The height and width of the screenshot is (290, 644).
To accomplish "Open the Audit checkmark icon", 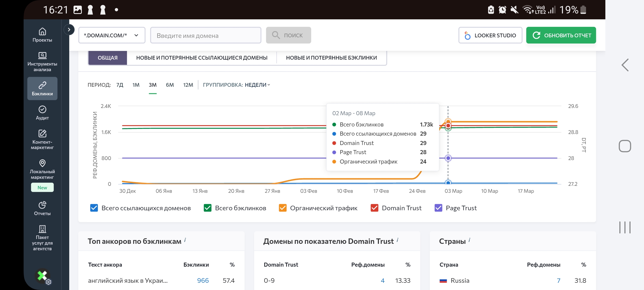I will pos(42,110).
